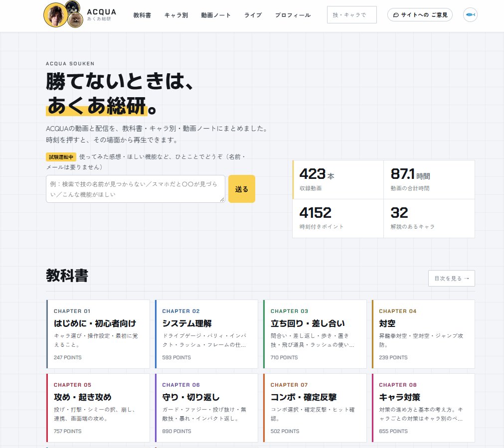Click the 757 POINTS text
504x448 pixels.
[x=67, y=431]
